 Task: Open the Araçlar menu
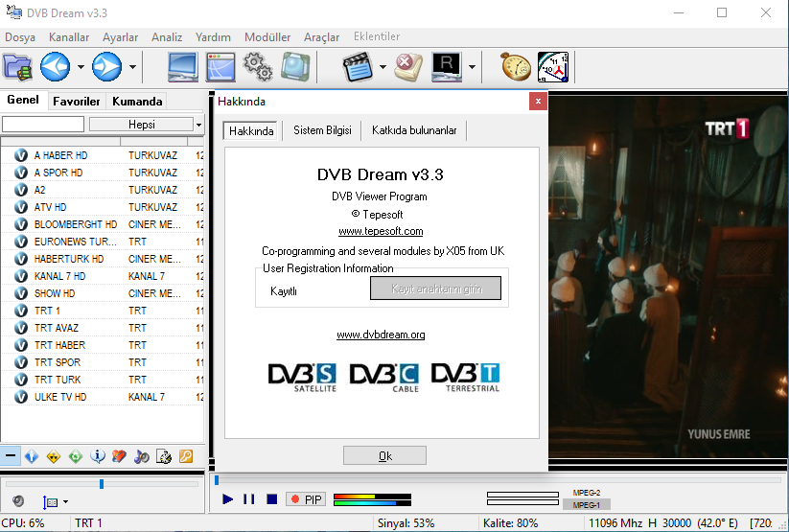[x=321, y=37]
